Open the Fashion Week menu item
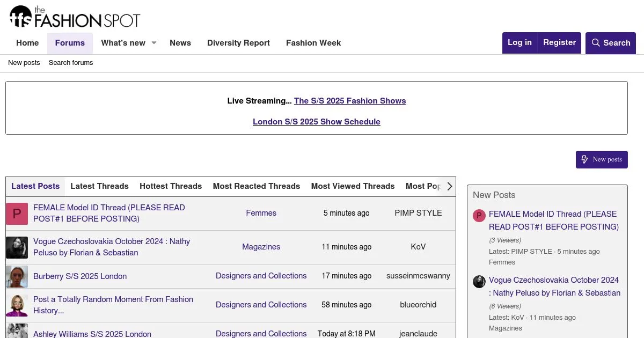The image size is (644, 338). coord(313,43)
